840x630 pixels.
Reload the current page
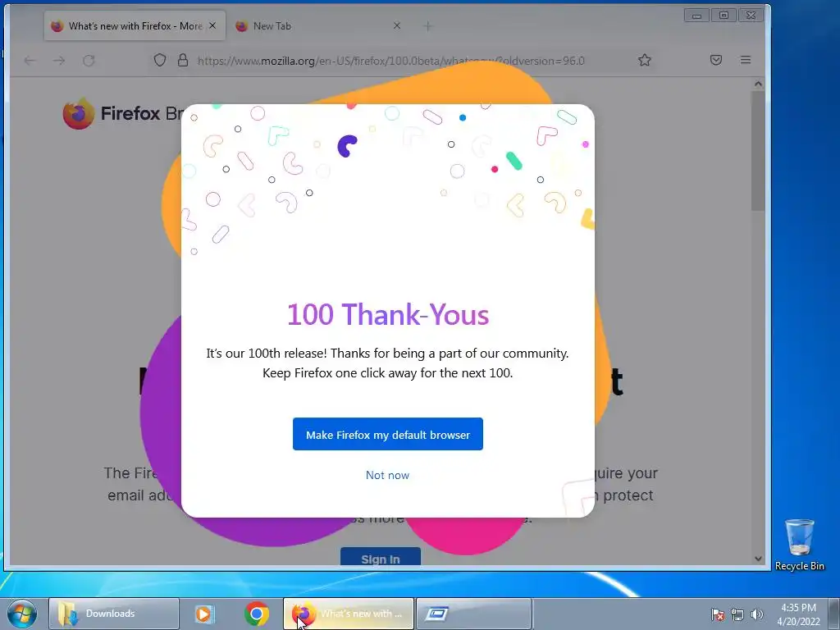pos(89,61)
